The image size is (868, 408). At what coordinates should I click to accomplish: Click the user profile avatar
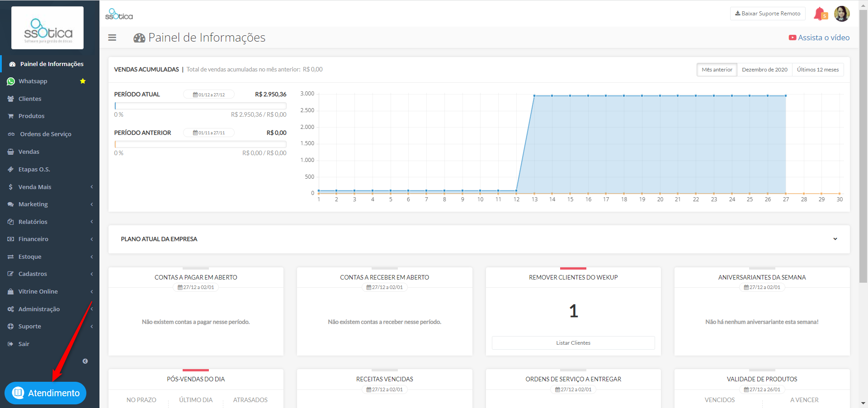(x=842, y=14)
